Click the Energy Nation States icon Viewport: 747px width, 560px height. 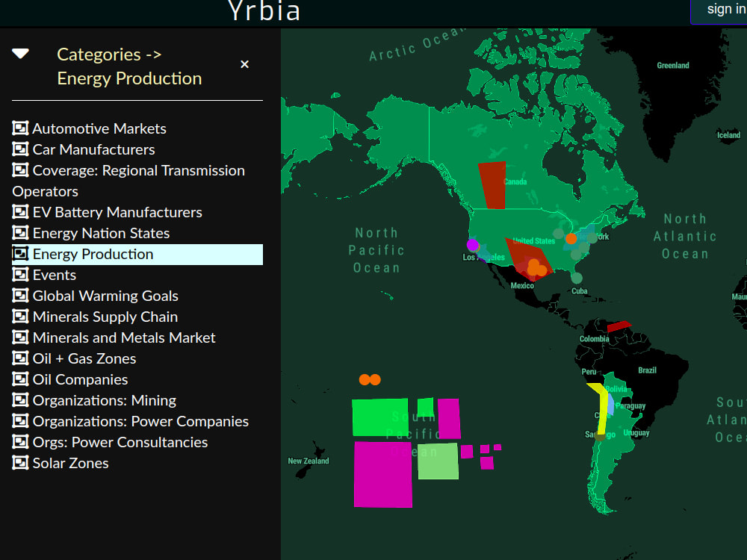pyautogui.click(x=19, y=232)
